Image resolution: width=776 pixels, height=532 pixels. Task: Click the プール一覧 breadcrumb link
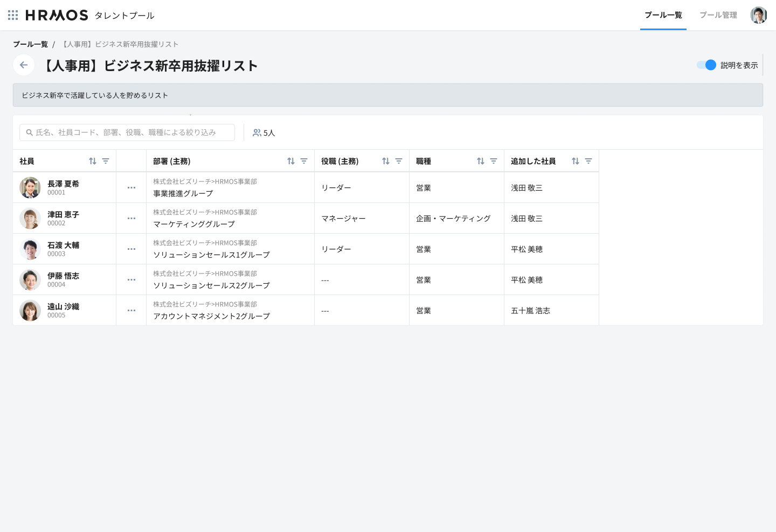(30, 44)
